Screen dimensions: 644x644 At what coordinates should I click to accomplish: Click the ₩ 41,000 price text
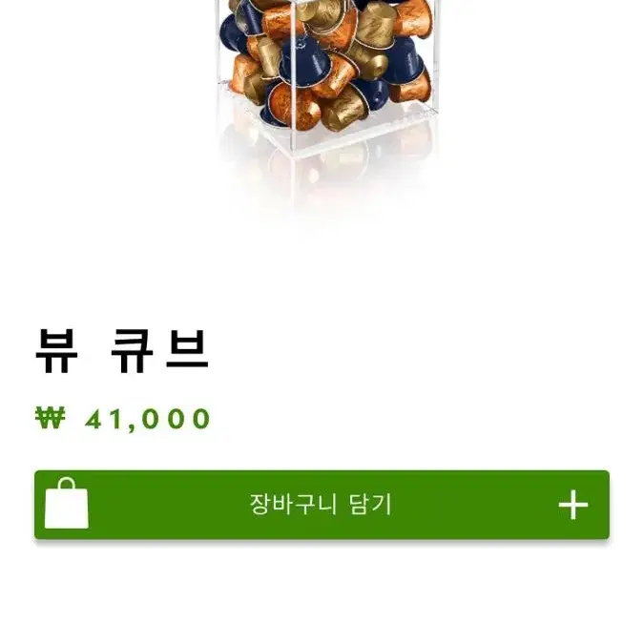[x=123, y=419]
